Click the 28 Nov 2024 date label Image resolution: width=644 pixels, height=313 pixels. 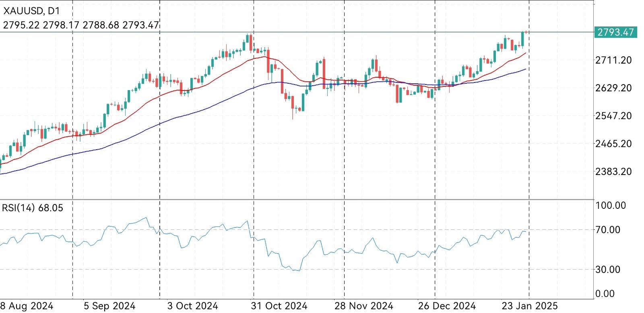[x=364, y=306]
